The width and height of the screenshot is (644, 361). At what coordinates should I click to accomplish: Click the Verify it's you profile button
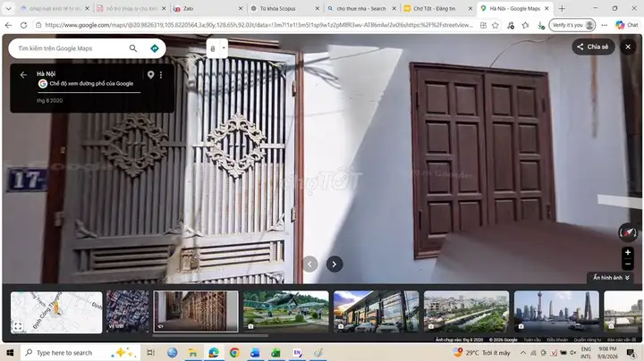(572, 25)
